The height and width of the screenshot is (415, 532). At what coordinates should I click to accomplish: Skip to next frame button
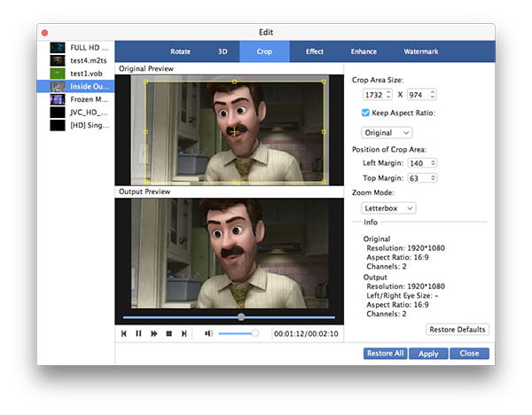point(184,333)
